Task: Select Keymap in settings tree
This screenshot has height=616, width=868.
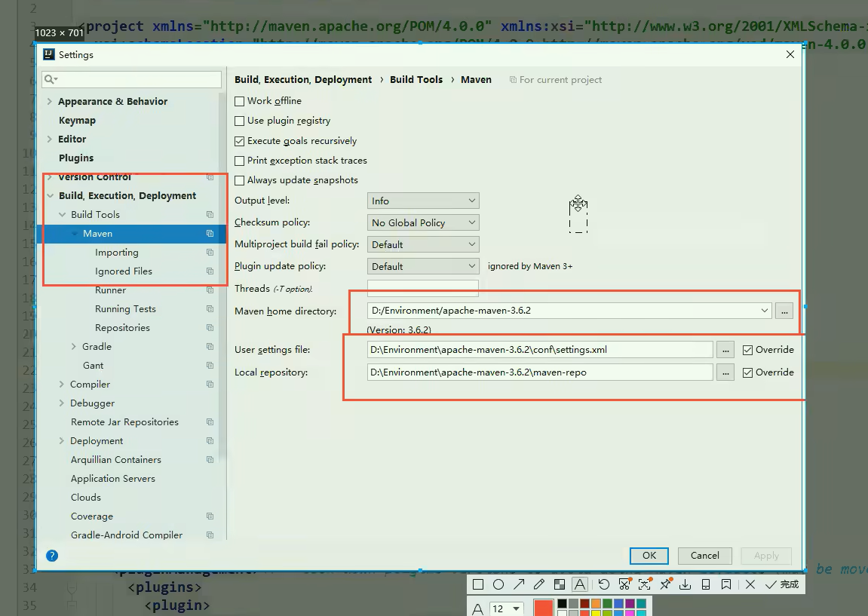Action: point(77,120)
